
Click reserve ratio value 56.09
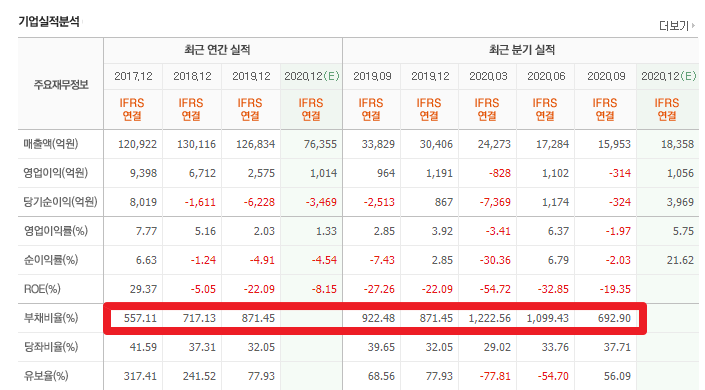(x=617, y=376)
